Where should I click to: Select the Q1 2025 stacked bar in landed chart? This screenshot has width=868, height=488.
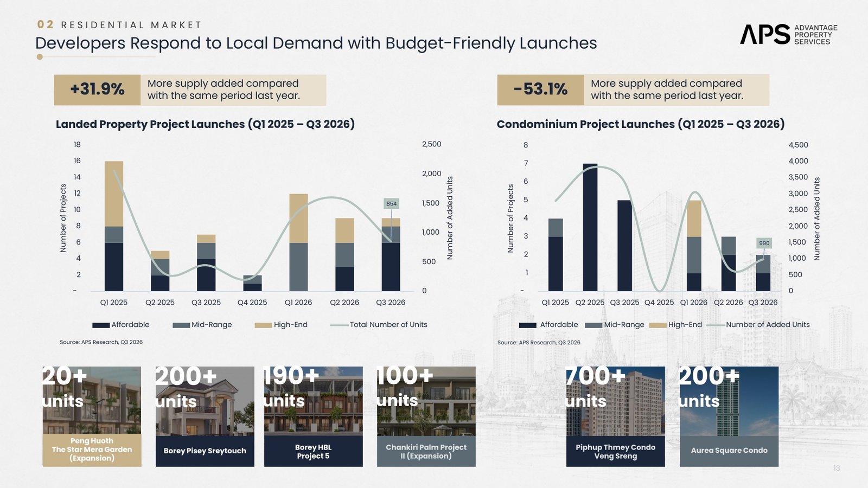[x=114, y=226]
